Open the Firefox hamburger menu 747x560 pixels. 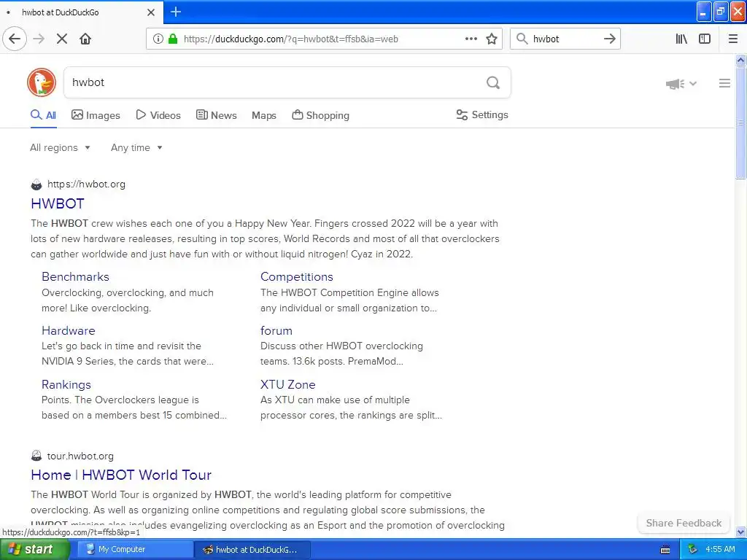click(733, 39)
